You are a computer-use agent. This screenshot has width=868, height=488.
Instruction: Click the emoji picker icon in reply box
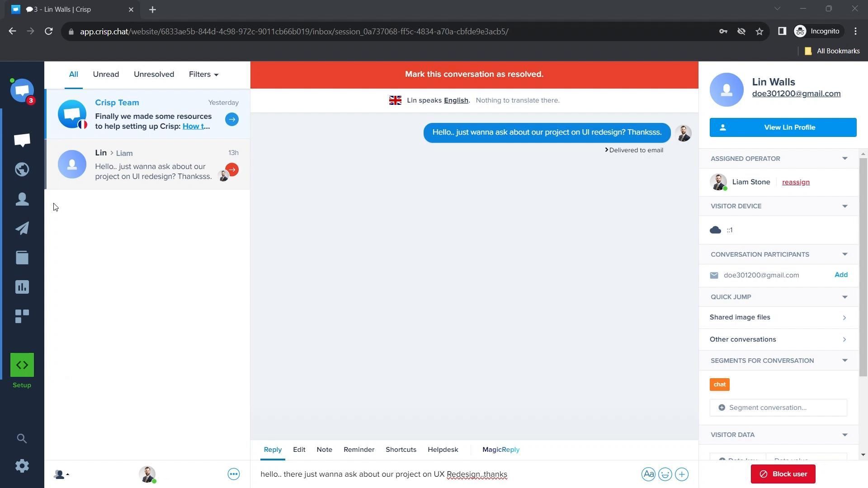pos(665,474)
